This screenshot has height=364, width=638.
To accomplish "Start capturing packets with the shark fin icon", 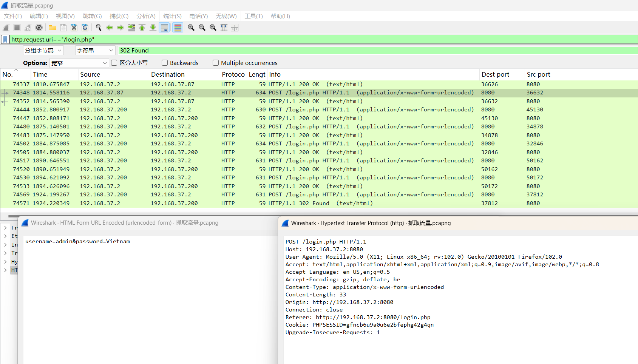I will [6, 28].
